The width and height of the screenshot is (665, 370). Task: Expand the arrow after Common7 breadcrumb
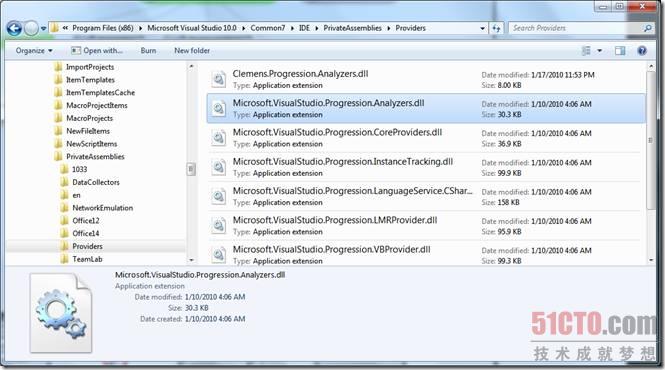tap(292, 28)
